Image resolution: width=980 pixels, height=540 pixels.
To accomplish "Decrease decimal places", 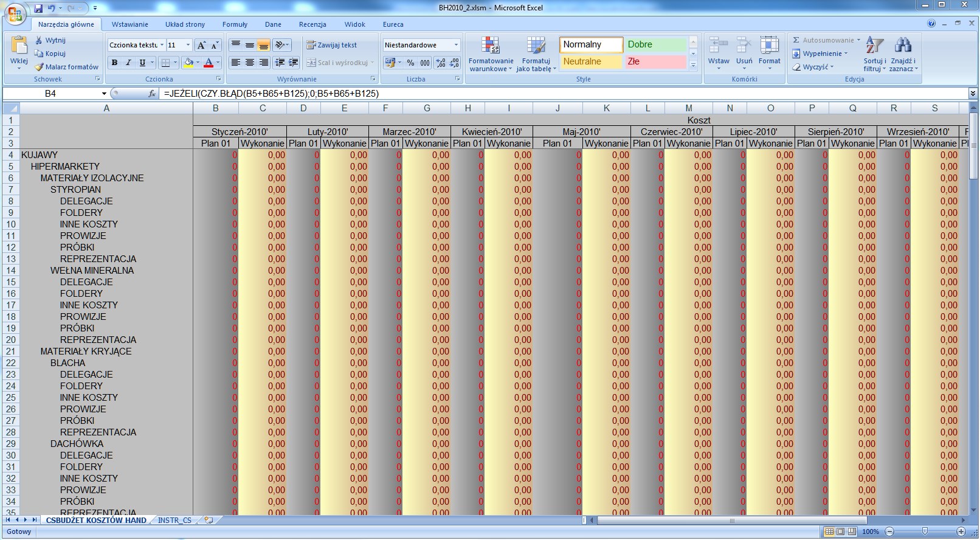I will click(x=455, y=62).
